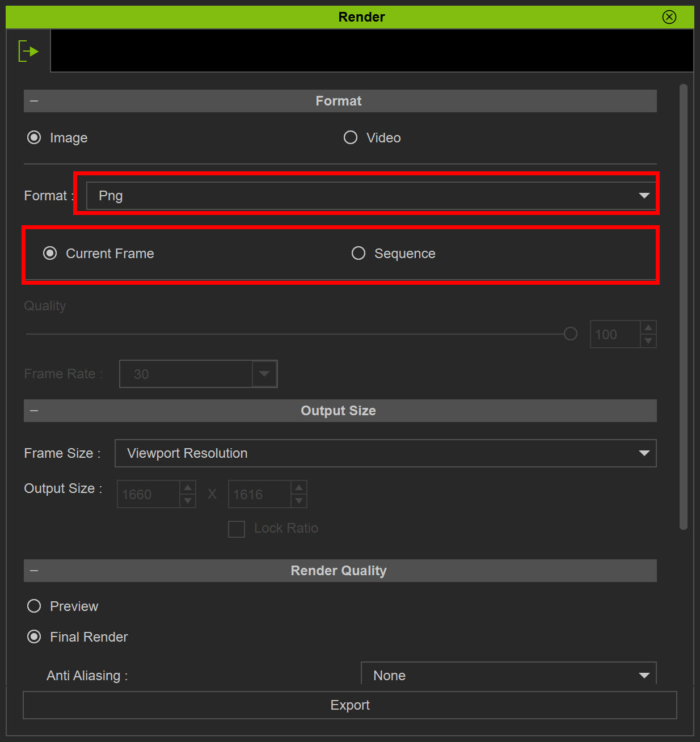Choose Sequence radio option

[359, 253]
